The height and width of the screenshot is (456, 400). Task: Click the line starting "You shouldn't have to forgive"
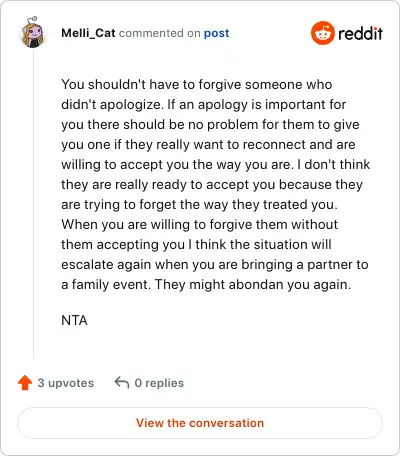197,84
